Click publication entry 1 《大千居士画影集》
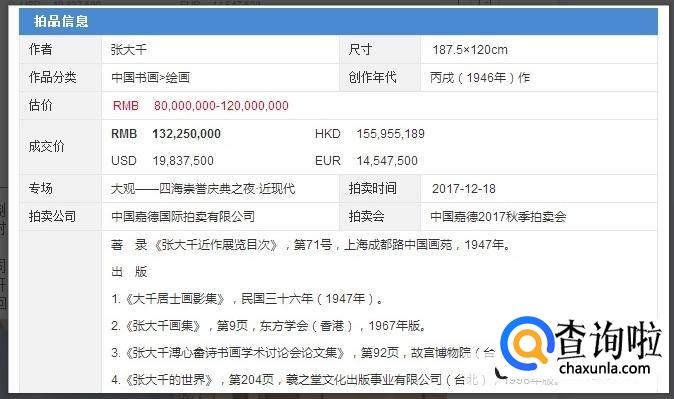This screenshot has width=674, height=399. point(248,299)
